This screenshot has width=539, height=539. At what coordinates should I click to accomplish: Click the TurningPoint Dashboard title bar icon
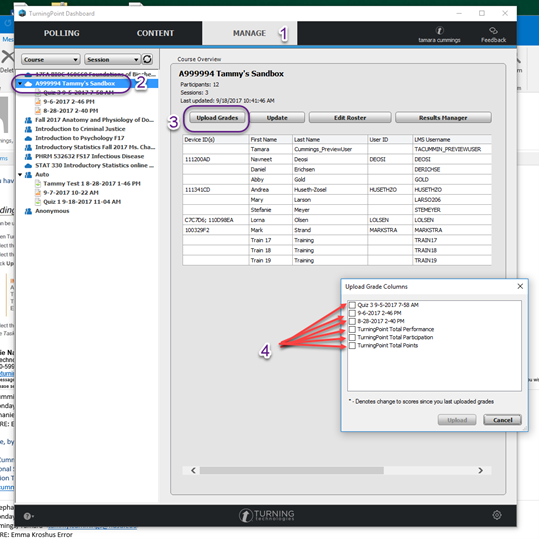(x=22, y=13)
